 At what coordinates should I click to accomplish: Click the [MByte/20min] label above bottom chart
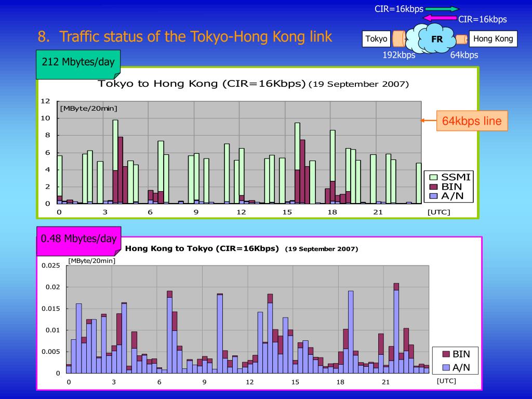(x=91, y=261)
